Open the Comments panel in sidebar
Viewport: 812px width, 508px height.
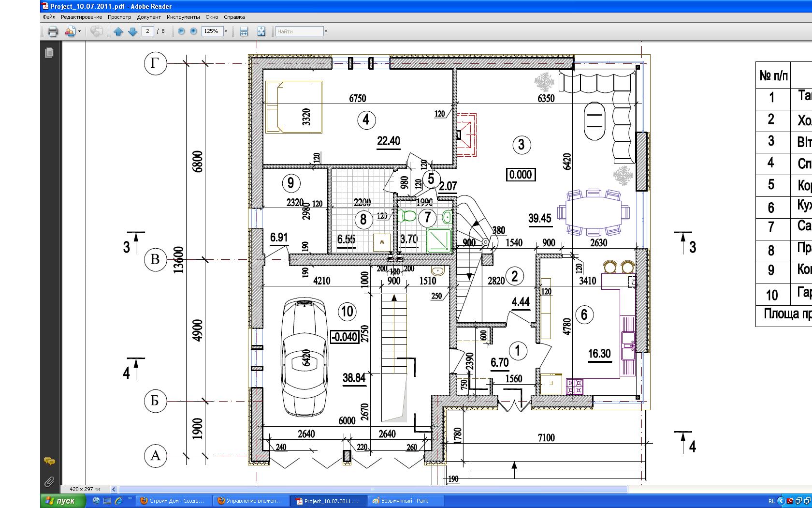pyautogui.click(x=49, y=461)
